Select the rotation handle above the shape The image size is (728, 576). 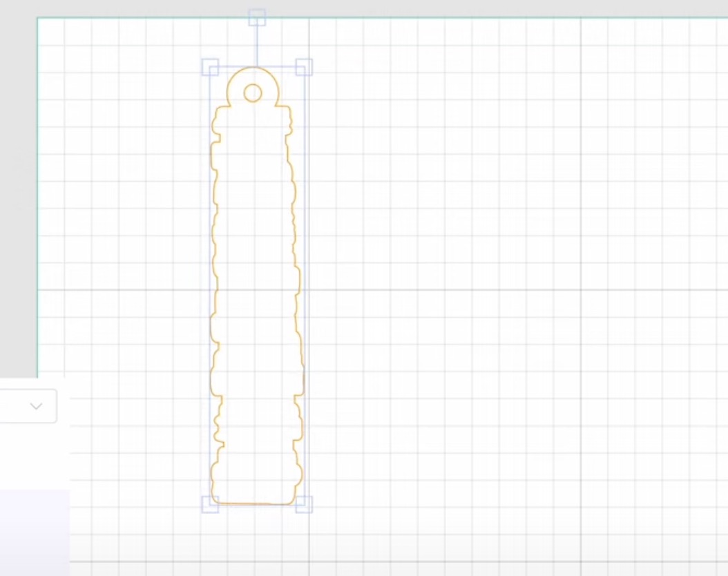257,19
